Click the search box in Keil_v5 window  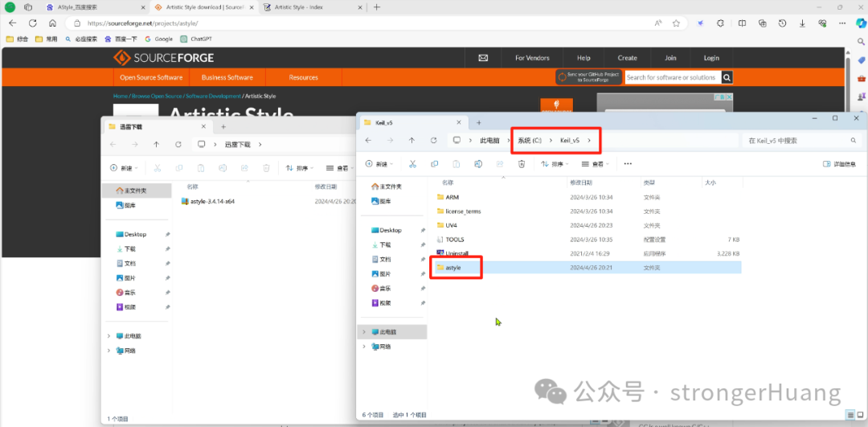801,141
